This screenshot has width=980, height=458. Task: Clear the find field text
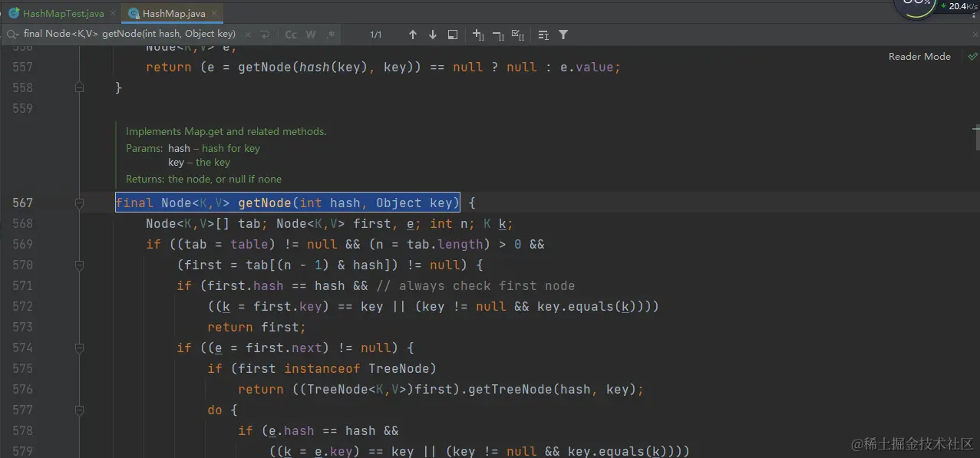[248, 35]
